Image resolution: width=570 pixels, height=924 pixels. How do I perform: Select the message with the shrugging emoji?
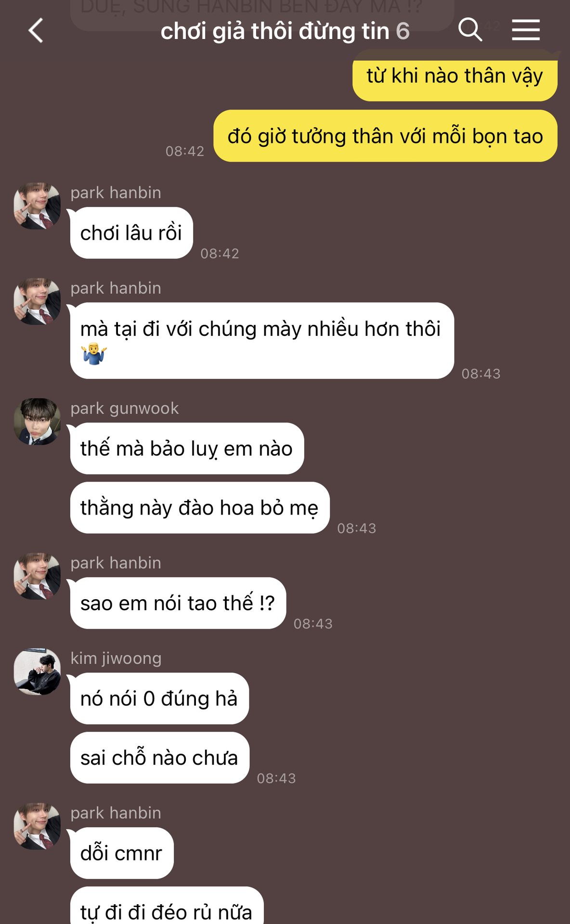[262, 341]
